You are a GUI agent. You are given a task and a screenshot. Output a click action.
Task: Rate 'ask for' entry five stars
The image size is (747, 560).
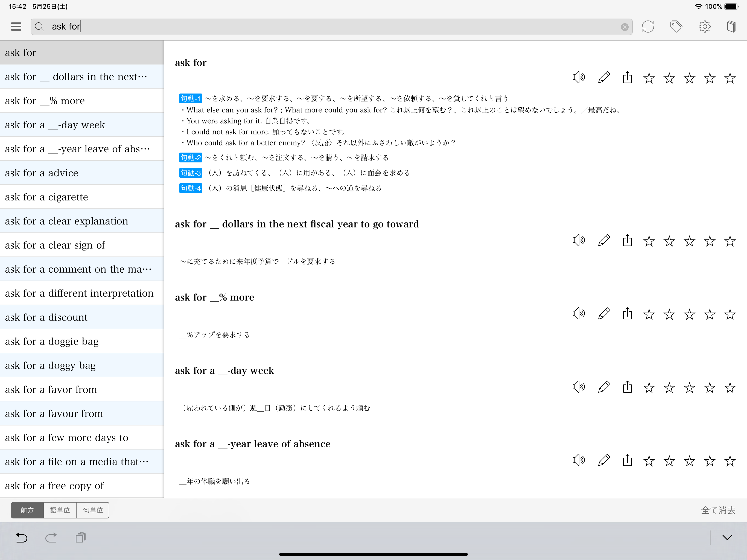[x=730, y=78]
